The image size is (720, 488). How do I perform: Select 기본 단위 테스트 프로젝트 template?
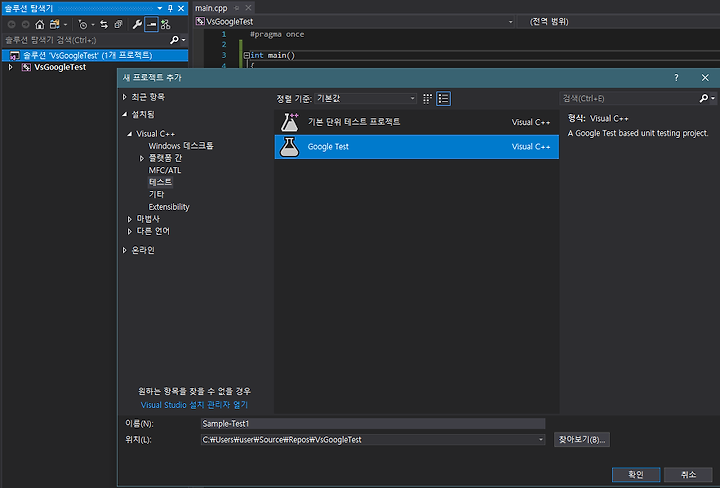pos(416,122)
